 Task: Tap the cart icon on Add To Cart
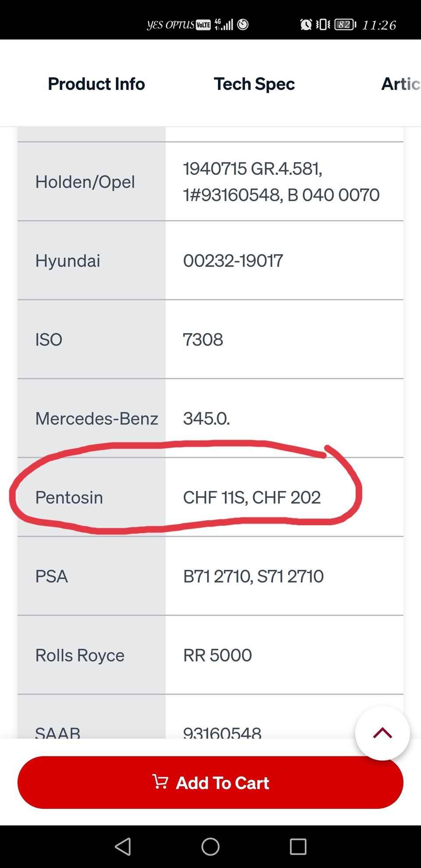click(x=161, y=782)
